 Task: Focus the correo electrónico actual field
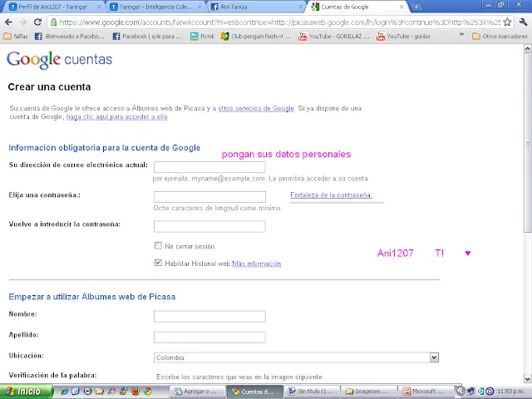(x=209, y=167)
